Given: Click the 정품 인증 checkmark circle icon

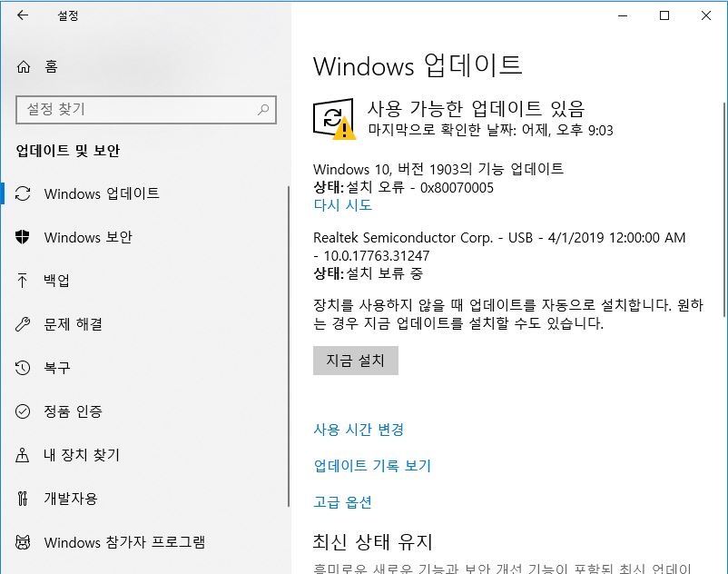Looking at the screenshot, I should 23,411.
